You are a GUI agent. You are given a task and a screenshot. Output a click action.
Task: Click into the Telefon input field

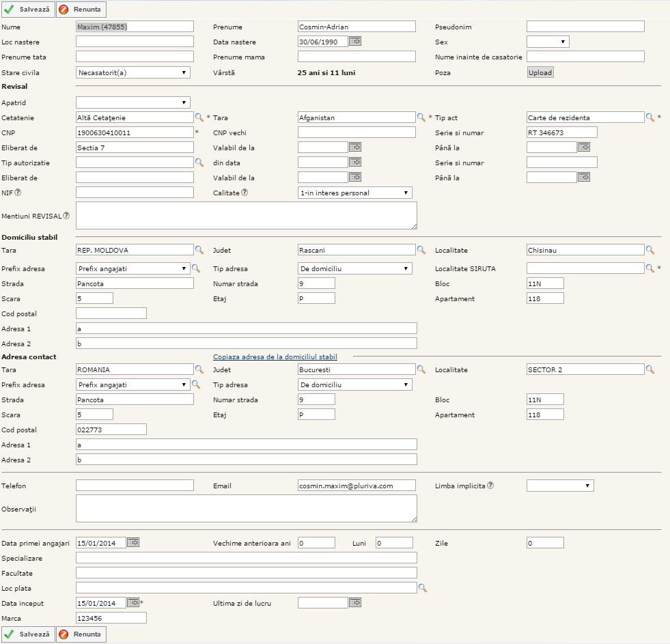[x=135, y=486]
